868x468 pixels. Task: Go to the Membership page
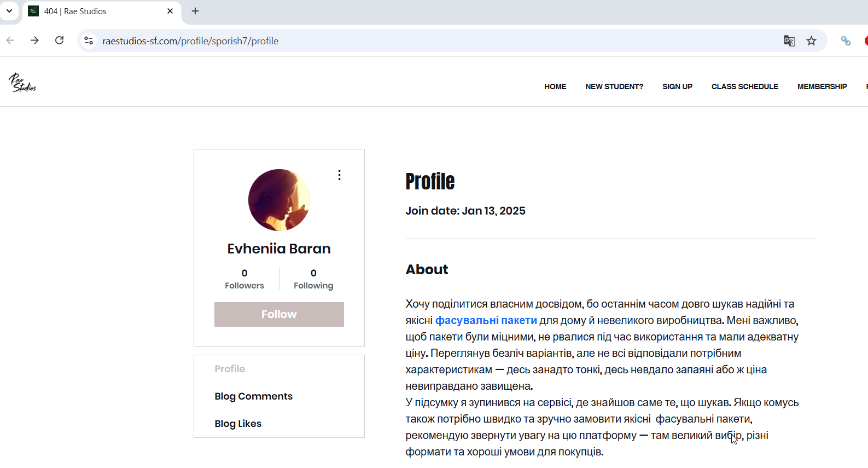[x=822, y=86]
